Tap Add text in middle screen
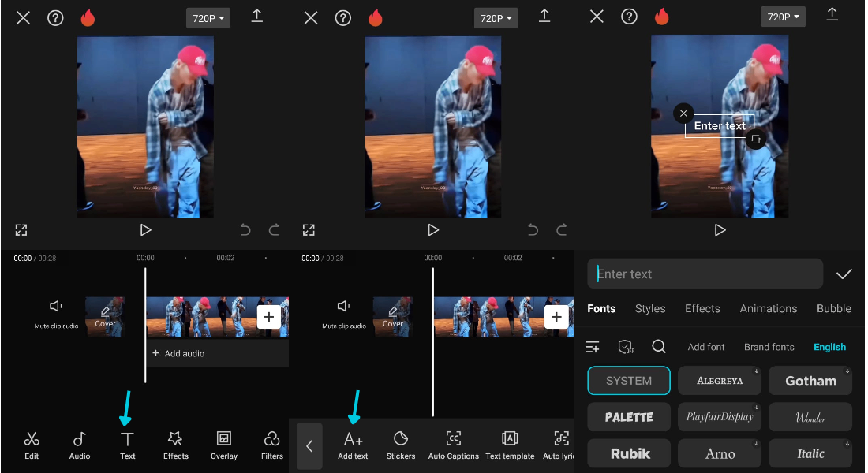868x473 pixels. [x=353, y=445]
